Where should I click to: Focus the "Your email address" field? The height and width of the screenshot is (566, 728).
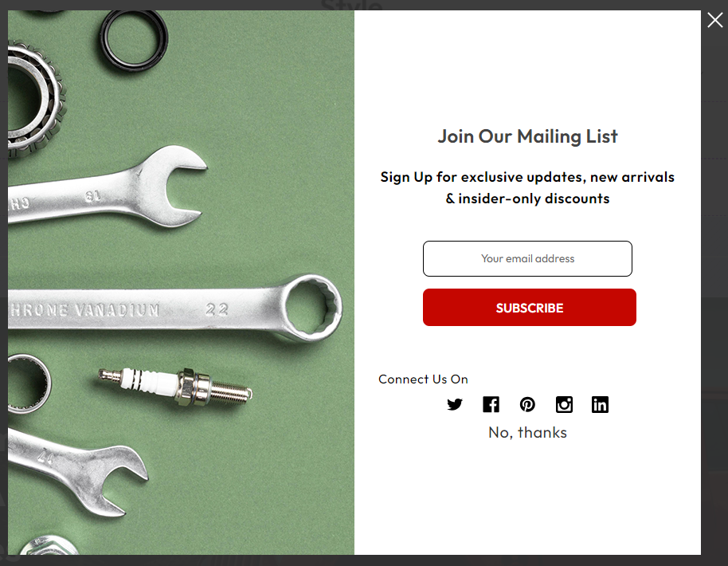click(x=527, y=258)
